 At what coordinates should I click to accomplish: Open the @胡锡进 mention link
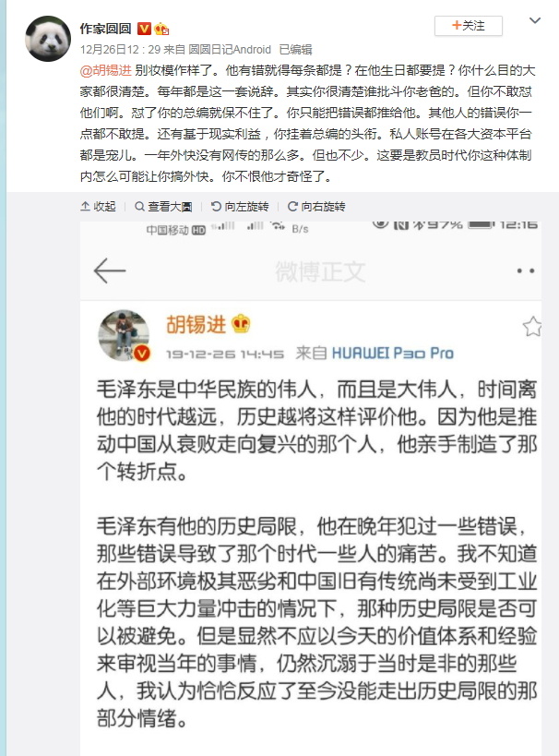(105, 70)
